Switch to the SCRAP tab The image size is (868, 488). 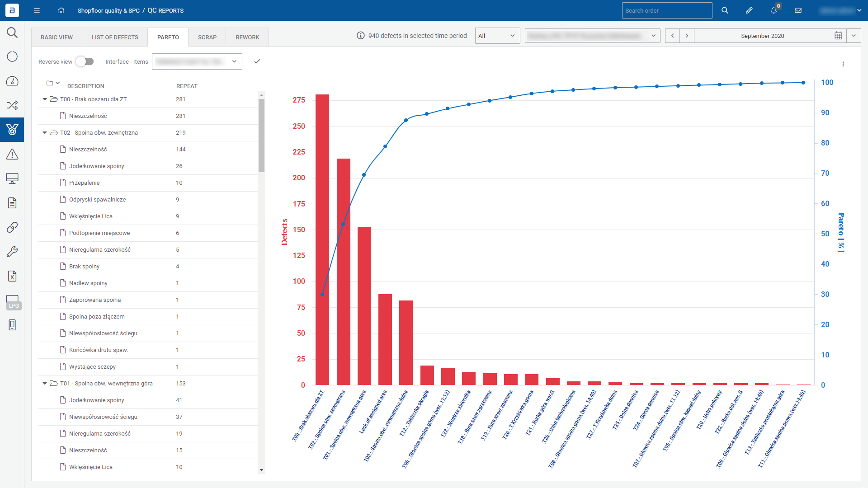(207, 38)
